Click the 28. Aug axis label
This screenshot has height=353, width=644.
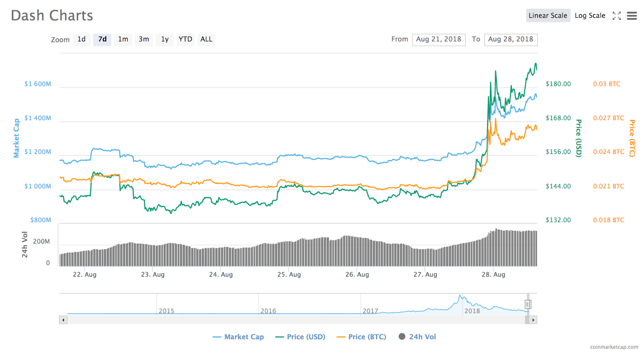(493, 275)
